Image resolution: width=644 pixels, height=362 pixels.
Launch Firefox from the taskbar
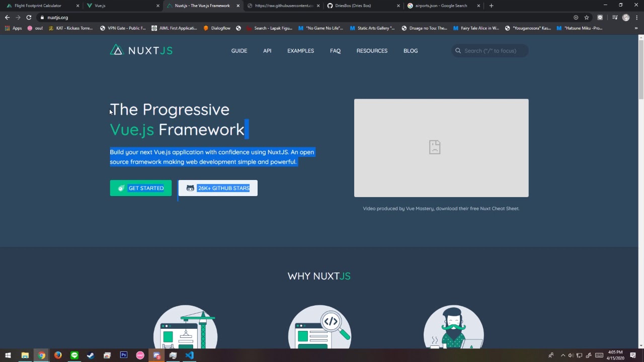click(58, 355)
